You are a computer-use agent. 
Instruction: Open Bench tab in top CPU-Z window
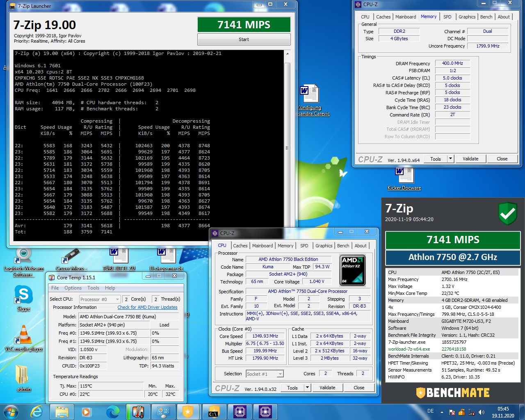(x=486, y=17)
